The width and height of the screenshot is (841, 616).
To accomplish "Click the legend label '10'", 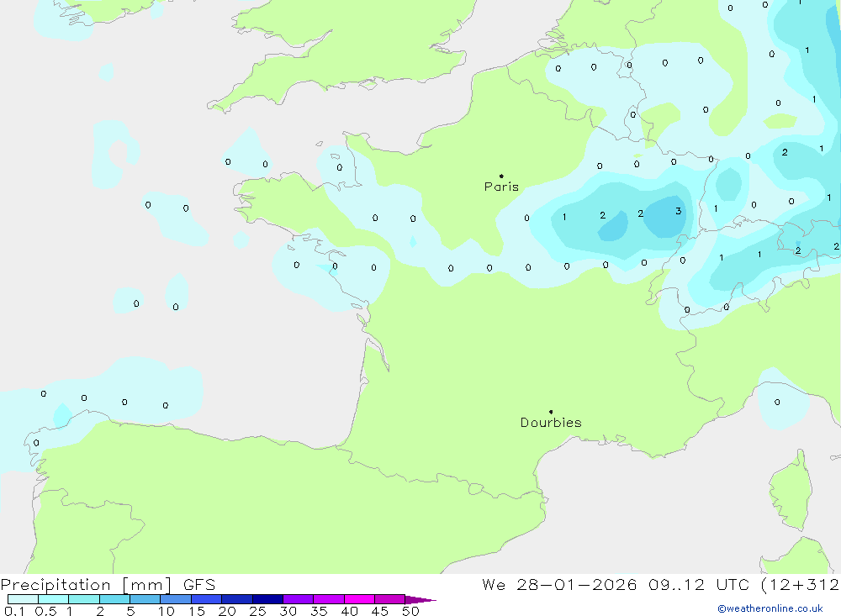I will [x=167, y=611].
